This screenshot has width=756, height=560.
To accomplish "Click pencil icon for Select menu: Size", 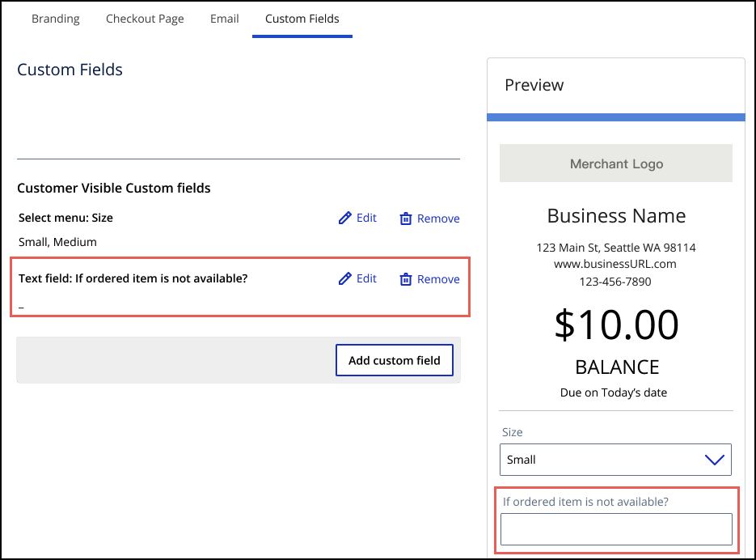I will tap(345, 218).
